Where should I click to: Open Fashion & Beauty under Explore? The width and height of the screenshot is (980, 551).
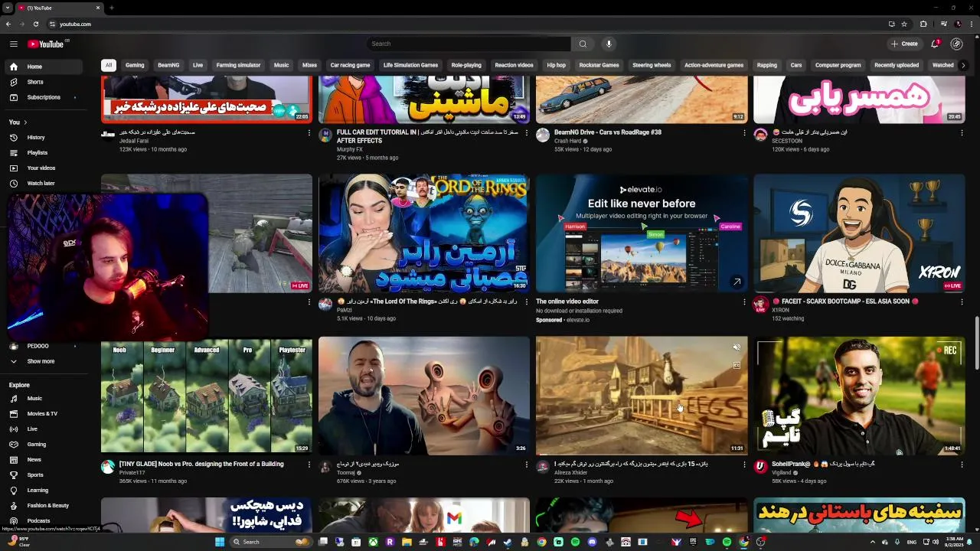[44, 506]
